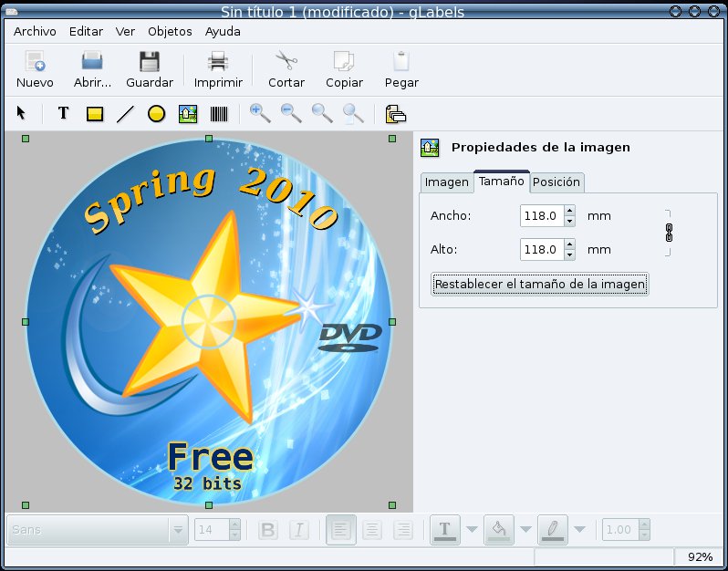Decrease Alto value with down arrow
The image size is (728, 571).
(x=569, y=255)
